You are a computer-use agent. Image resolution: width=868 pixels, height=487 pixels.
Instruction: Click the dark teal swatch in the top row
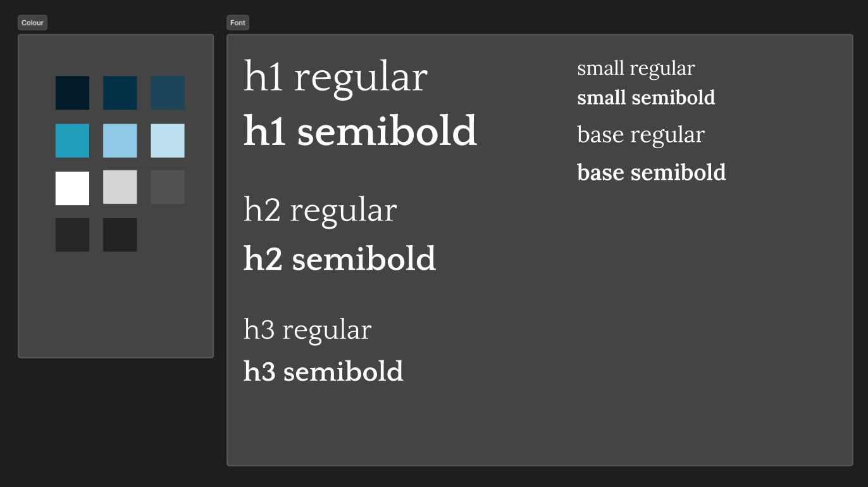(120, 92)
